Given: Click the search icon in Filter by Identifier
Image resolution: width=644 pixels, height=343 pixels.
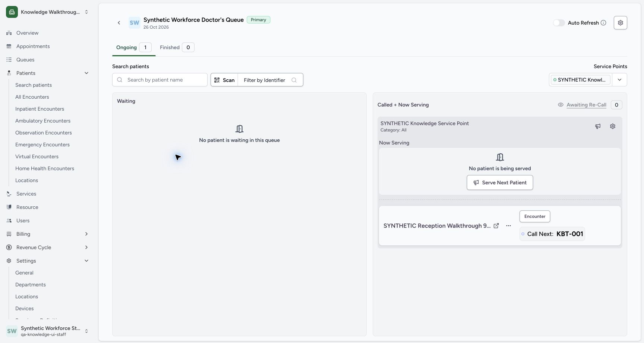Looking at the screenshot, I should pyautogui.click(x=294, y=80).
